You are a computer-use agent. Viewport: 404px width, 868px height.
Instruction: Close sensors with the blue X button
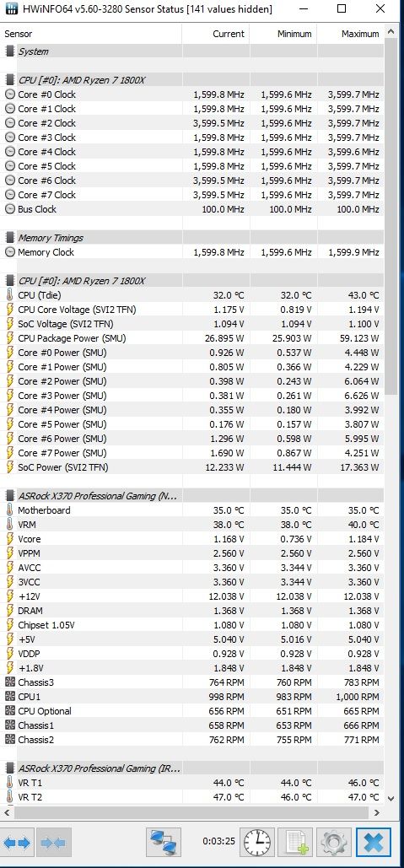(374, 843)
